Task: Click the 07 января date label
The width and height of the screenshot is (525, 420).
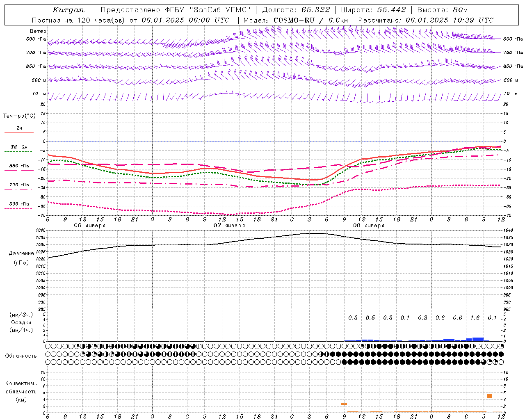Action: click(x=229, y=226)
